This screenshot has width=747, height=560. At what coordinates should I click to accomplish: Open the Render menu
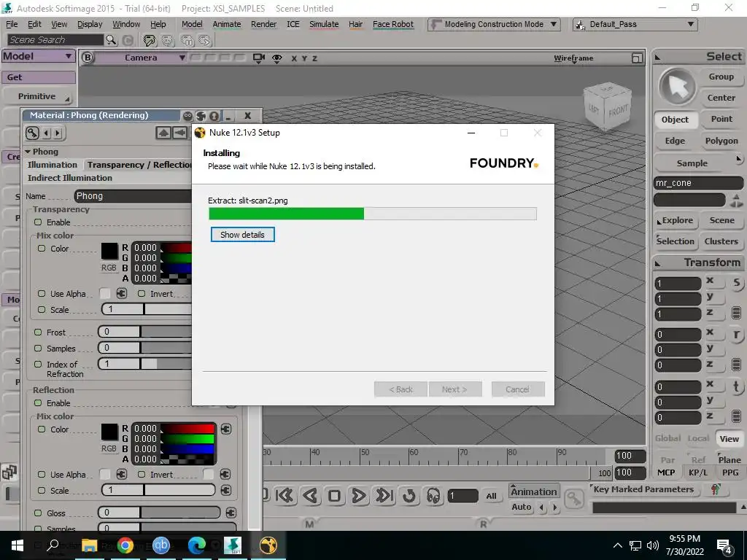[x=263, y=24]
